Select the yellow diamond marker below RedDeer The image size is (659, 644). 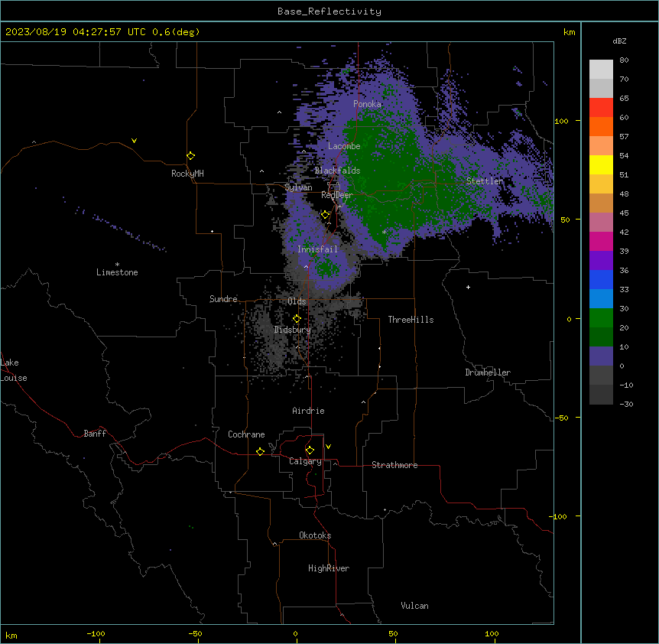coord(326,215)
